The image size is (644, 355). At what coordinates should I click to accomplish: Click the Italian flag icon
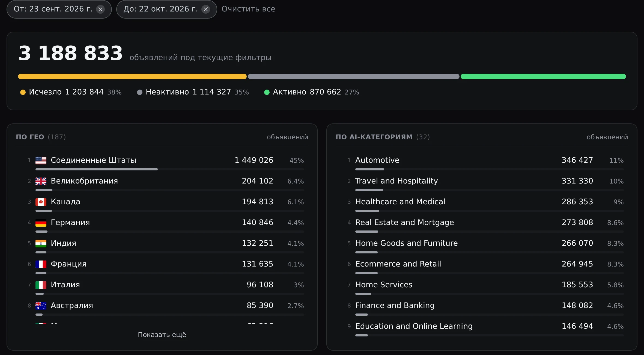[x=41, y=285]
